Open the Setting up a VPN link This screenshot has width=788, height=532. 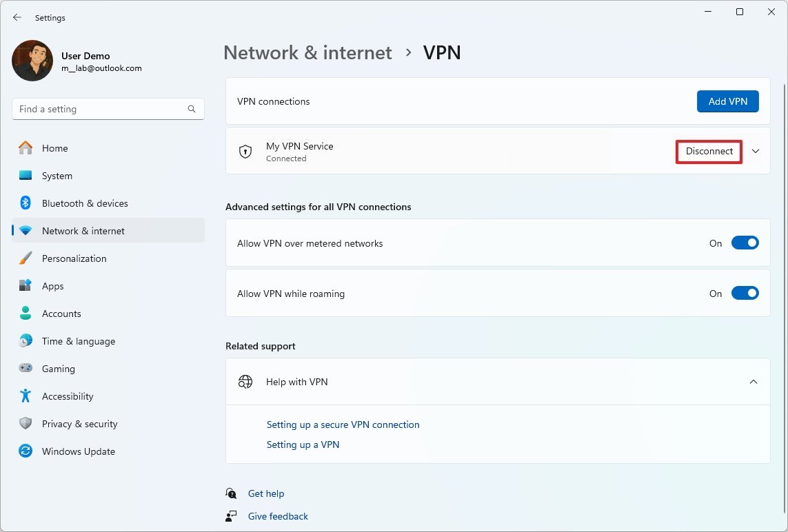coord(303,444)
